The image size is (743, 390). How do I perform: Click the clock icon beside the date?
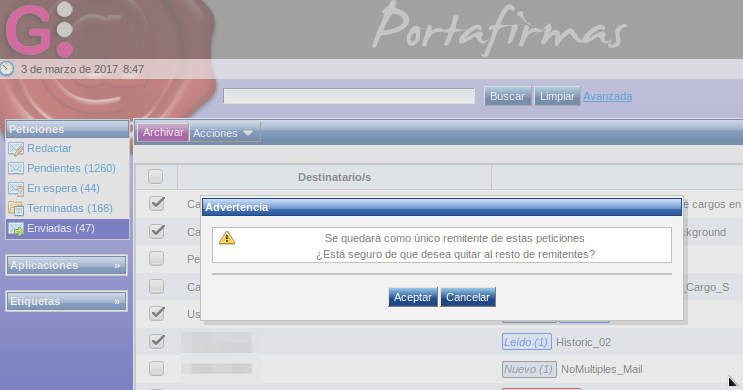pyautogui.click(x=7, y=69)
